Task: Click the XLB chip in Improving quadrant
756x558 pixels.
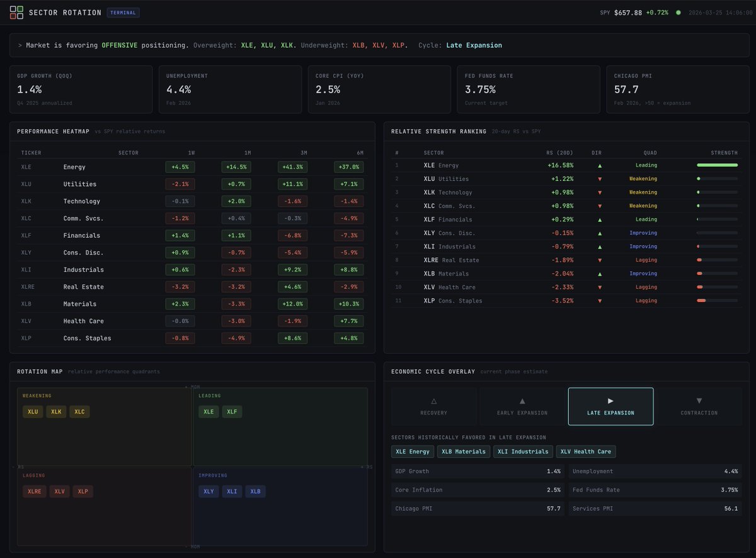Action: click(x=255, y=491)
